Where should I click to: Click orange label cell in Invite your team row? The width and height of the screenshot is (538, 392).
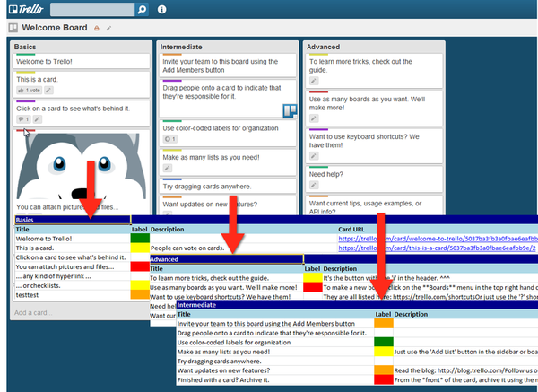384,324
